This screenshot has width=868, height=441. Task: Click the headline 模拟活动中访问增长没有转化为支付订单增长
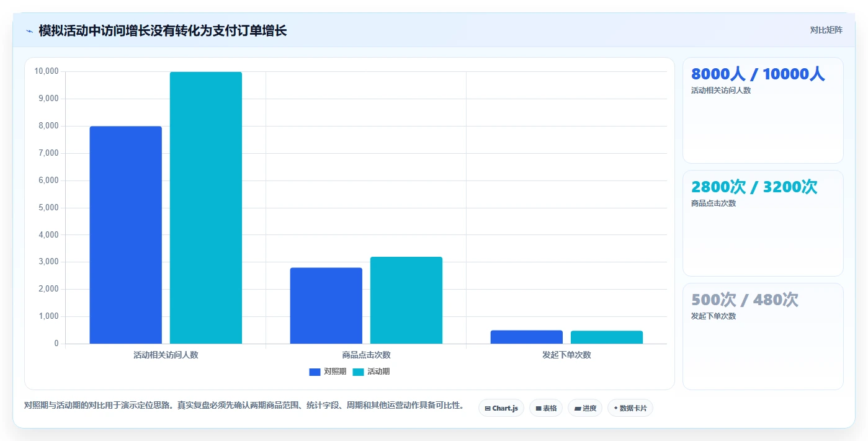click(x=163, y=30)
